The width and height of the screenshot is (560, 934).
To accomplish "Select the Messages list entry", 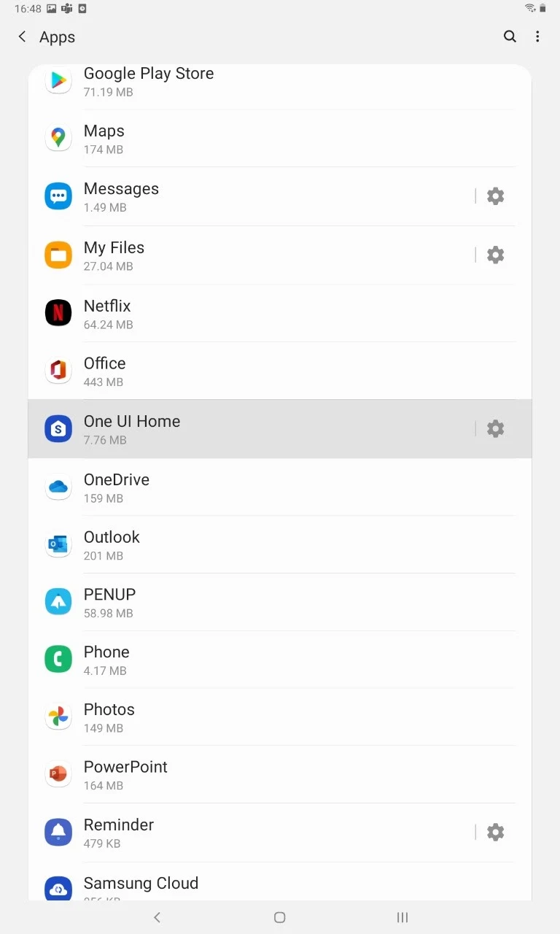I will (251, 196).
